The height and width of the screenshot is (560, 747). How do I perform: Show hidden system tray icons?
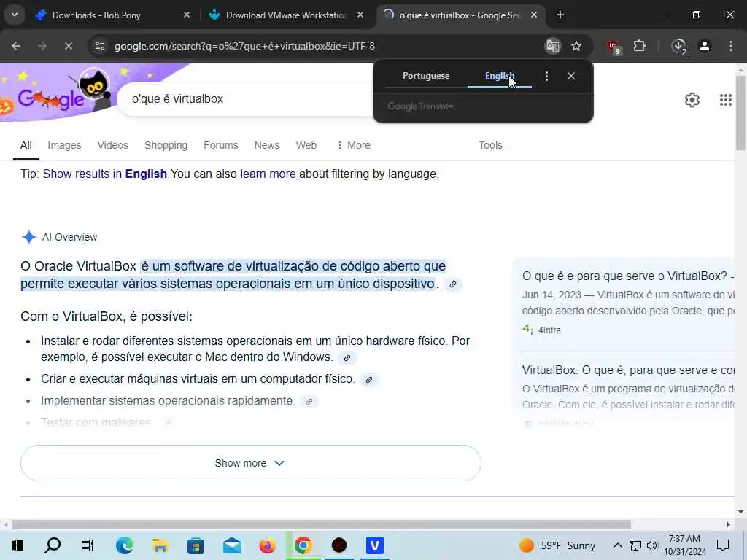(617, 545)
